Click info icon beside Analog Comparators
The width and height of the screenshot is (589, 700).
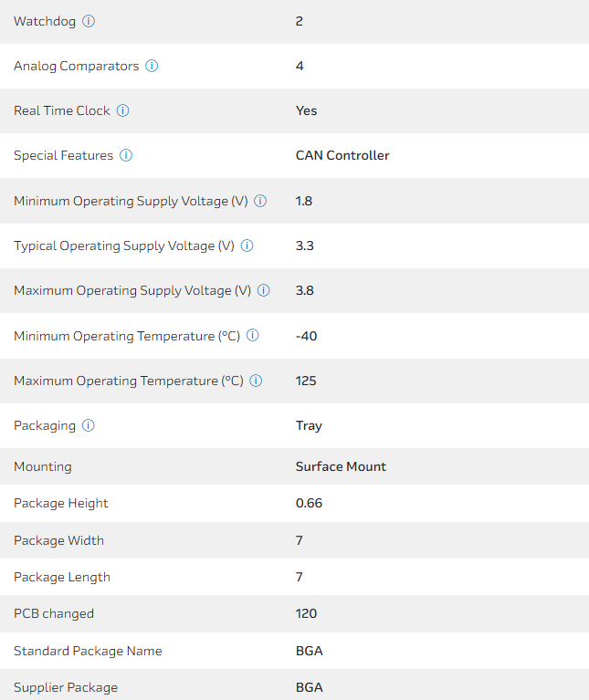153,66
